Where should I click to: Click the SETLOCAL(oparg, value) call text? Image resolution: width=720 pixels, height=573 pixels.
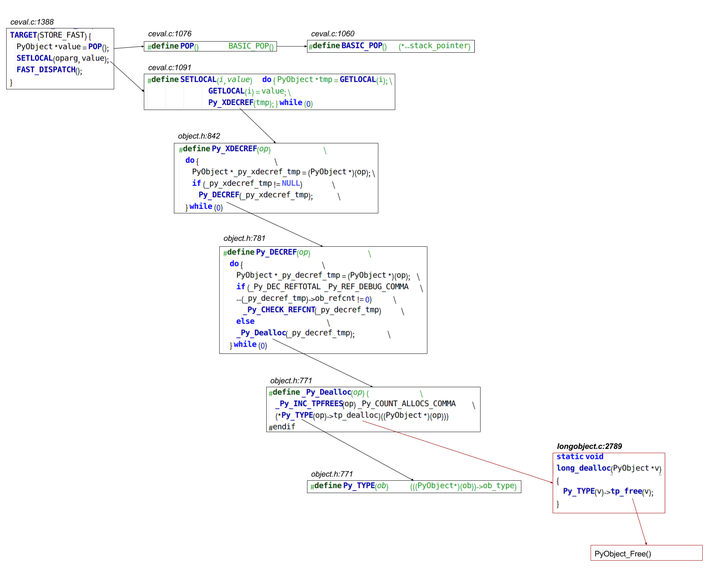(x=63, y=58)
